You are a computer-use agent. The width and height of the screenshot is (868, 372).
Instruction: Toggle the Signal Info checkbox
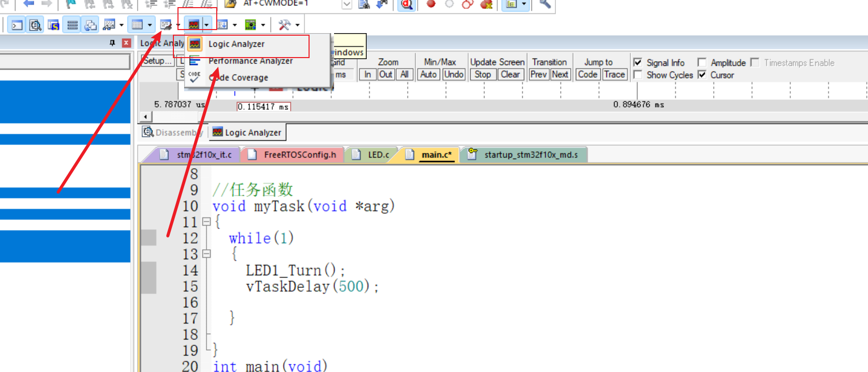[x=637, y=62]
